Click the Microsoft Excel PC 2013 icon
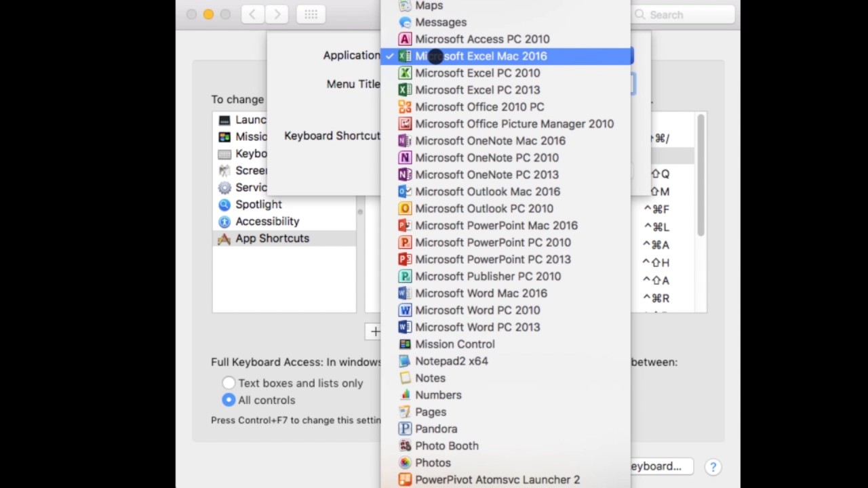The image size is (868, 488). (x=405, y=90)
